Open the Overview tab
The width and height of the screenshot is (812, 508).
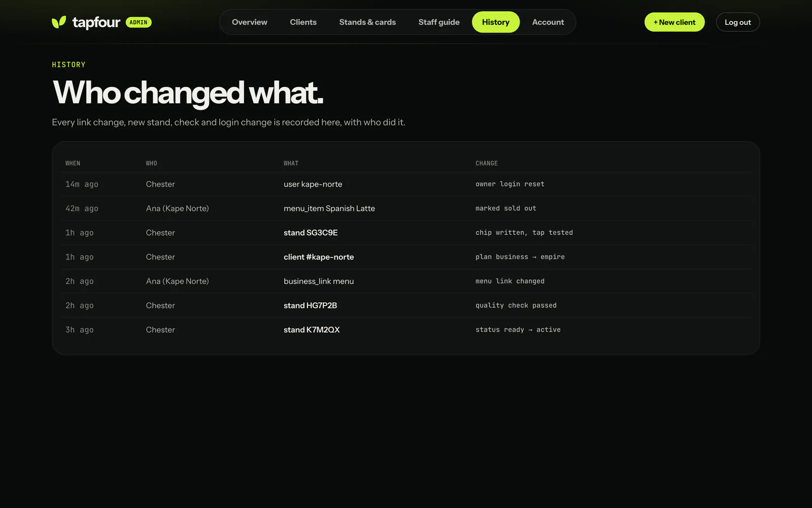click(x=250, y=22)
